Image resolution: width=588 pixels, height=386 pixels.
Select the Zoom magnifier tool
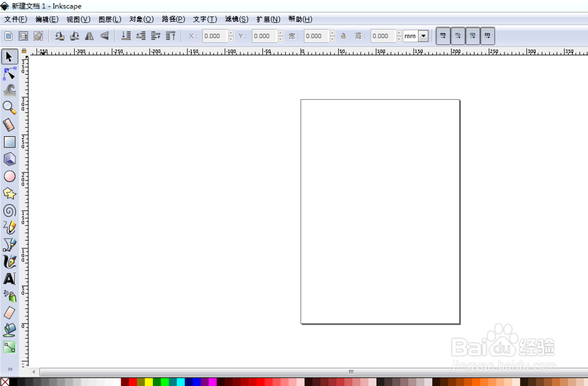pos(9,108)
